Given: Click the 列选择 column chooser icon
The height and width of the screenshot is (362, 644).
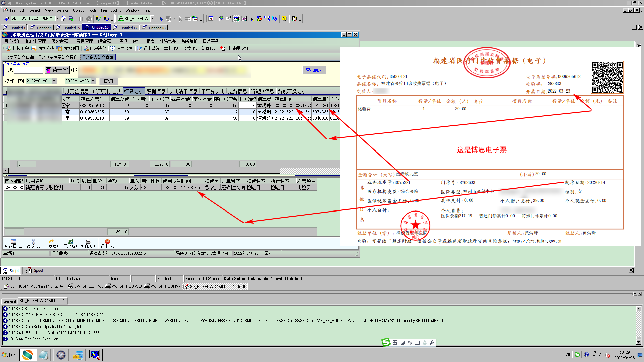Looking at the screenshot, I should tap(14, 241).
